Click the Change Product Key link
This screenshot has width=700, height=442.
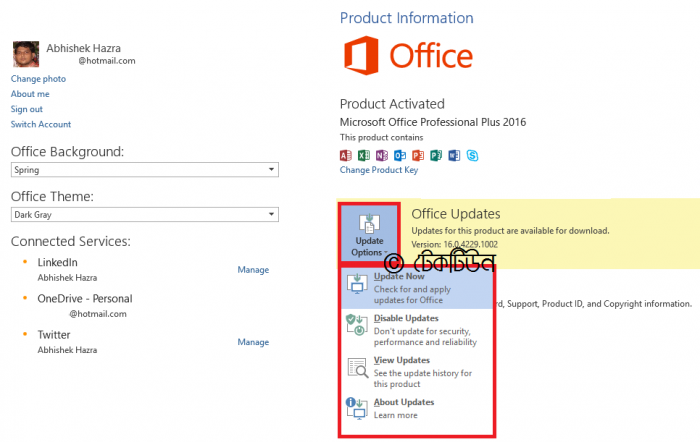click(378, 170)
